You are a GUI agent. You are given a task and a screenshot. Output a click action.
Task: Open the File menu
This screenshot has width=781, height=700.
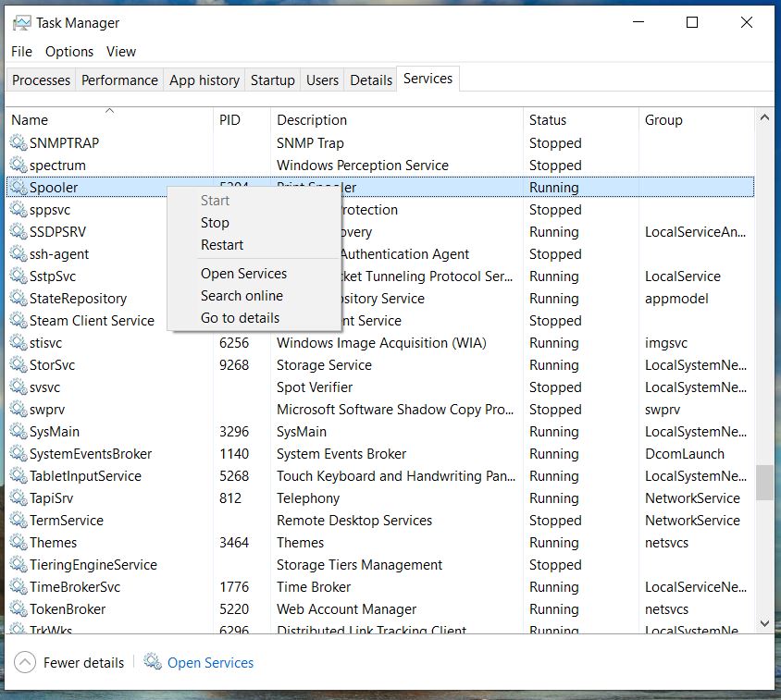click(x=21, y=52)
